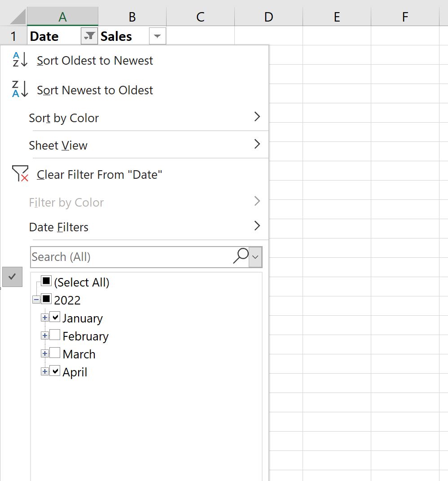Uncheck the January checkbox
448x481 pixels.
[x=55, y=317]
